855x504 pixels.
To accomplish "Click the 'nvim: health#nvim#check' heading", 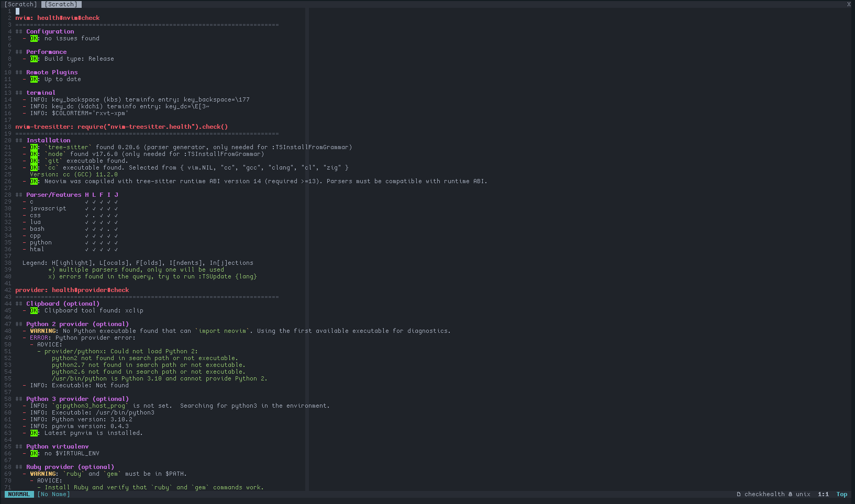I will tap(58, 18).
